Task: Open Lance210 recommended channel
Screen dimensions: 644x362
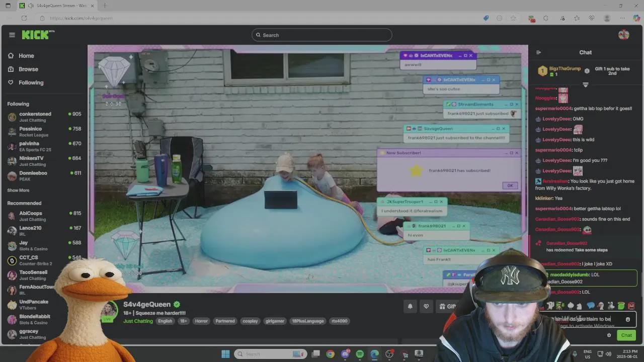Action: pos(44,231)
